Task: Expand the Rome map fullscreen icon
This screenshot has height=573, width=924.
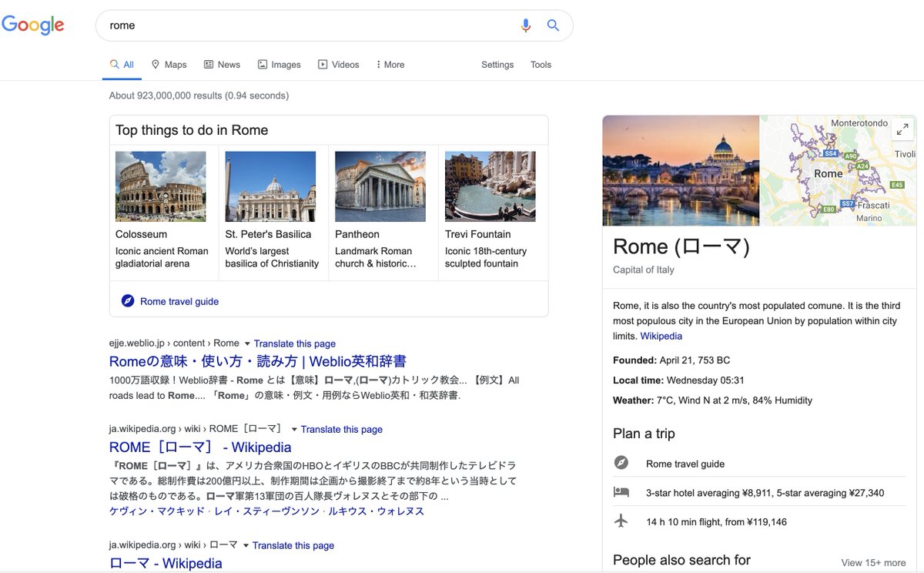Action: pyautogui.click(x=902, y=130)
